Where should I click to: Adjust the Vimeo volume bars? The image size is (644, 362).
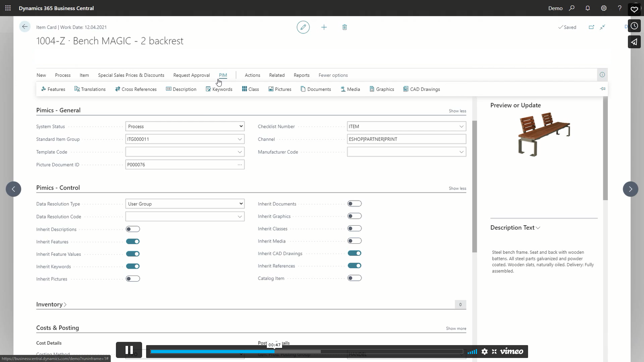pos(472,352)
